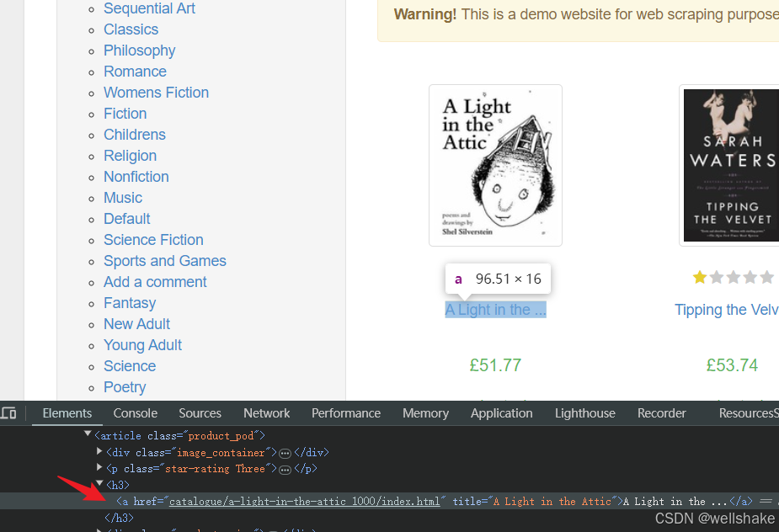
Task: Open the Add a comment category
Action: coord(155,282)
